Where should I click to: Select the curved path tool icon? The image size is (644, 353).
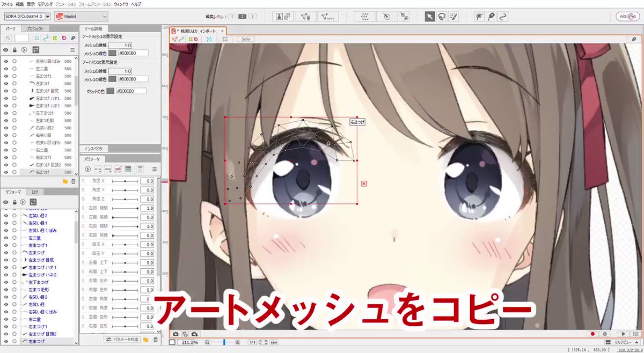pyautogui.click(x=503, y=17)
